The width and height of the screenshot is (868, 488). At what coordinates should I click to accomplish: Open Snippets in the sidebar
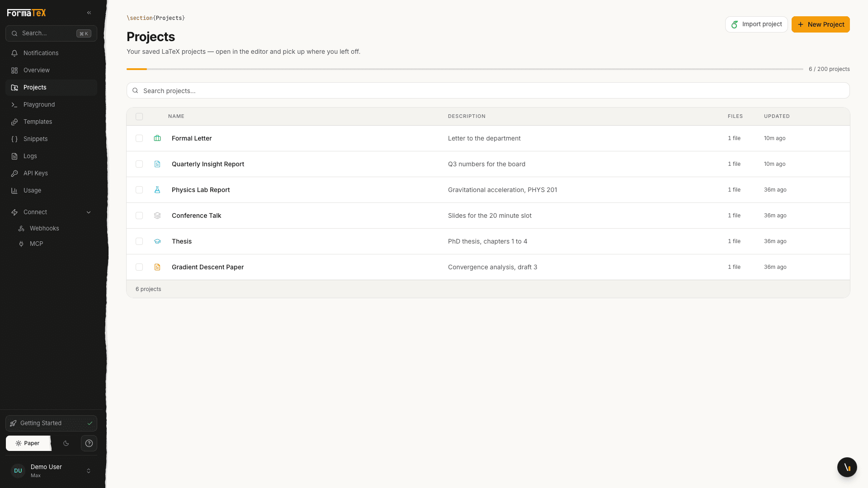click(x=51, y=139)
